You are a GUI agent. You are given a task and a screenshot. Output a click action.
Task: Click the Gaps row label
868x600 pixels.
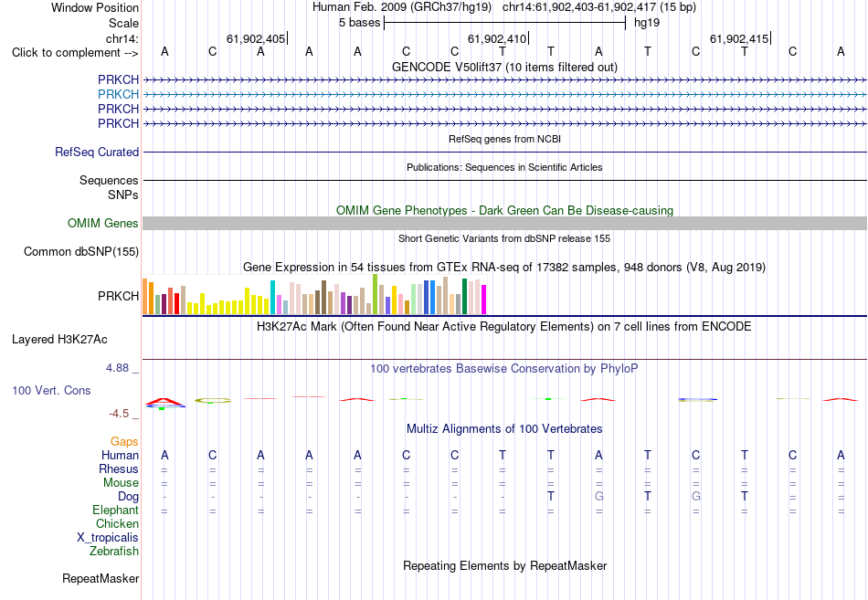[124, 442]
